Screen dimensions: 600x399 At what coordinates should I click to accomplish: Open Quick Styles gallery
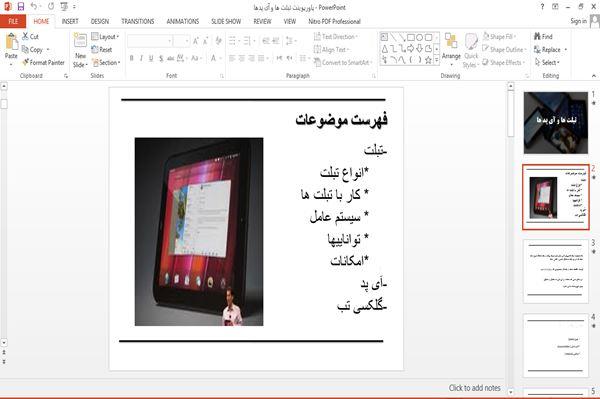[471, 50]
